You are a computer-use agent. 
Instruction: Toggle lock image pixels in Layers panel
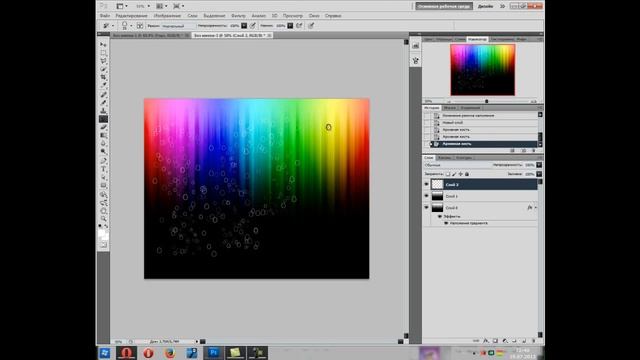[454, 174]
